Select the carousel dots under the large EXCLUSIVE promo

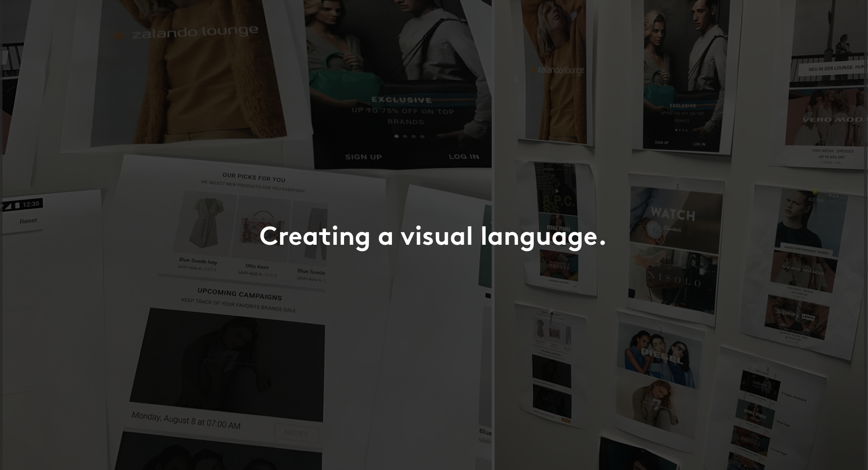[409, 136]
